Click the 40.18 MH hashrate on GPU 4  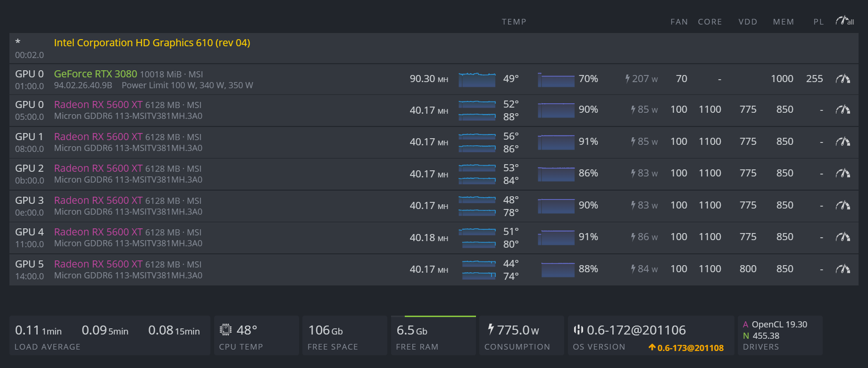[x=429, y=238]
